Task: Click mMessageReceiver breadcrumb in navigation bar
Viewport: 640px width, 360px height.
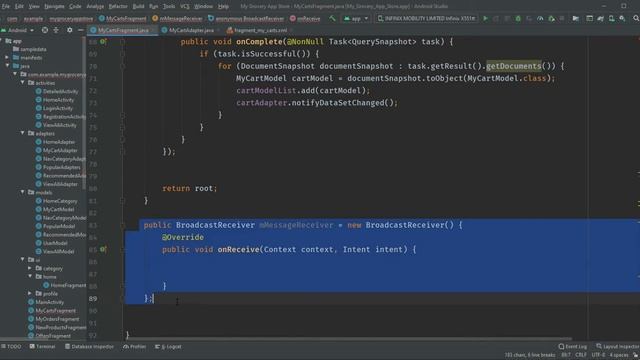Action: coord(177,19)
